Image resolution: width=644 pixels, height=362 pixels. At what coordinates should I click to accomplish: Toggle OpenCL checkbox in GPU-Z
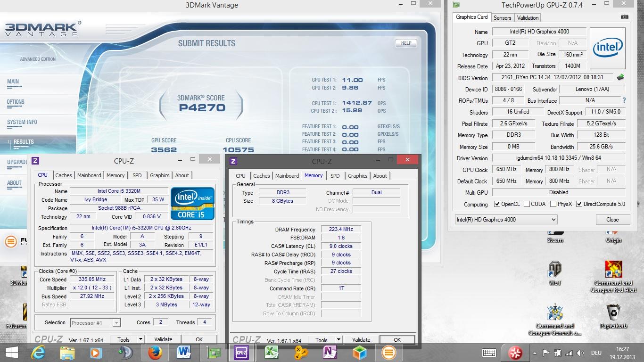(497, 204)
